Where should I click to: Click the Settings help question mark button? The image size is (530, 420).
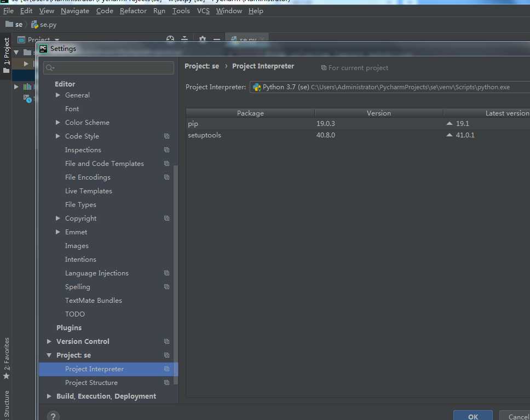[53, 416]
